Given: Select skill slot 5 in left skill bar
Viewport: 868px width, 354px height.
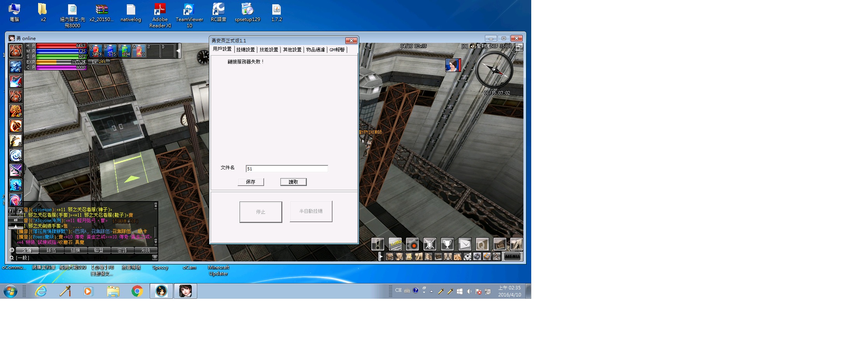Looking at the screenshot, I should [x=16, y=126].
